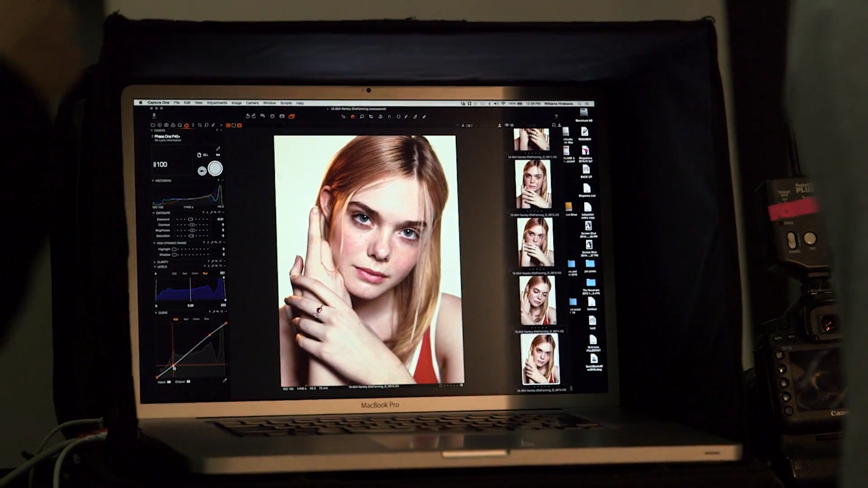
Task: Click the Import images arrow icon
Action: [154, 116]
